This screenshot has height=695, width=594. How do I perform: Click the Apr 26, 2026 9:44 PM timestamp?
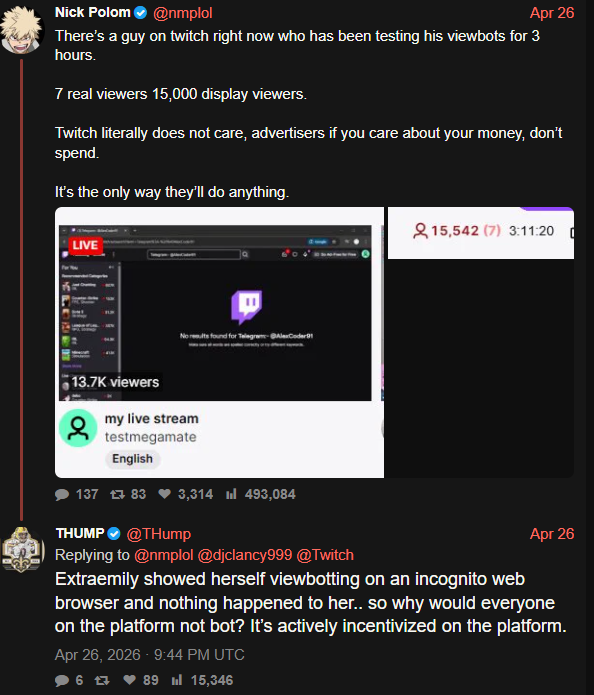coord(149,655)
